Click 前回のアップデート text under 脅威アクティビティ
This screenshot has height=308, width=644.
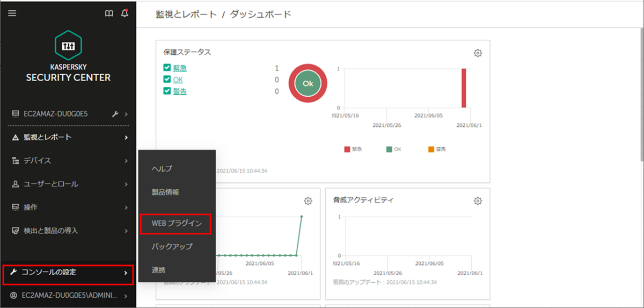tap(385, 282)
